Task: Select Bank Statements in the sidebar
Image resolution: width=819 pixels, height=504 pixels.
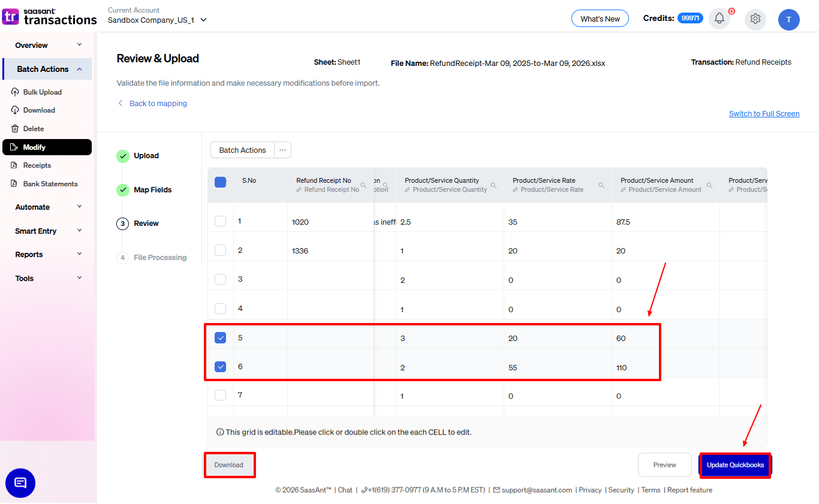Action: tap(50, 184)
